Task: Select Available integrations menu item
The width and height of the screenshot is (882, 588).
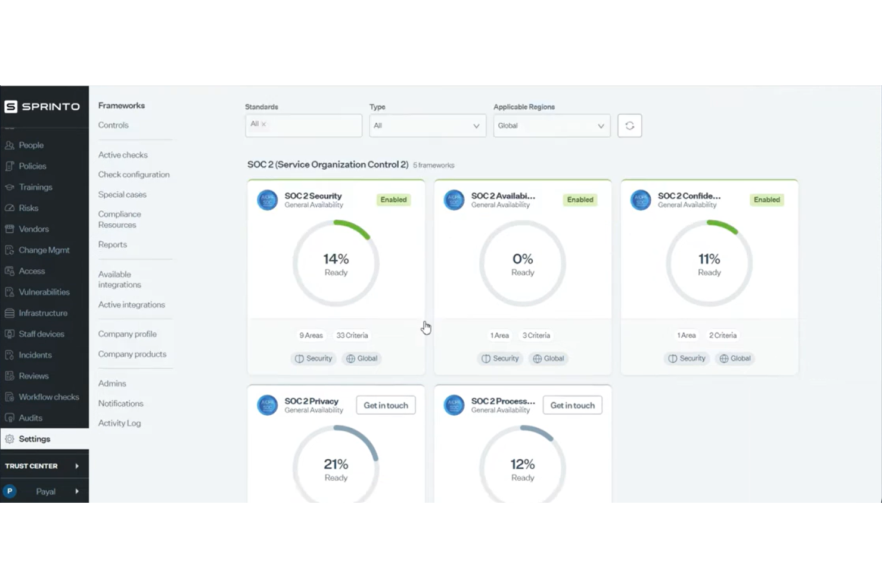Action: [120, 279]
